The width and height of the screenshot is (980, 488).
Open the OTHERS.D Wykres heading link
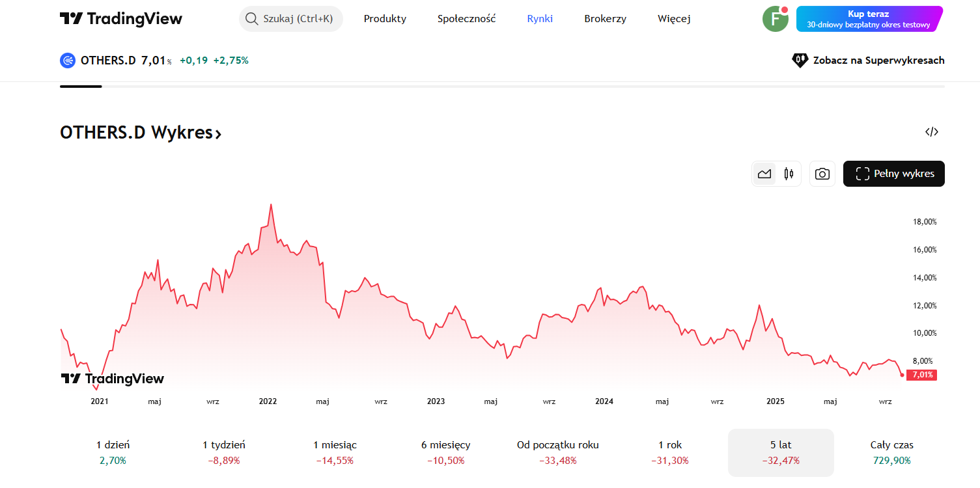point(141,133)
